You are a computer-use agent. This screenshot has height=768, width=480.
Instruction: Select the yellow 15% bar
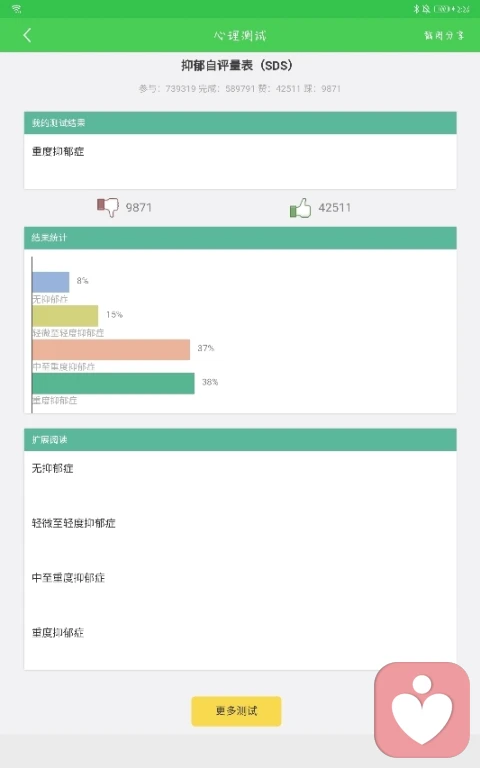(x=65, y=316)
